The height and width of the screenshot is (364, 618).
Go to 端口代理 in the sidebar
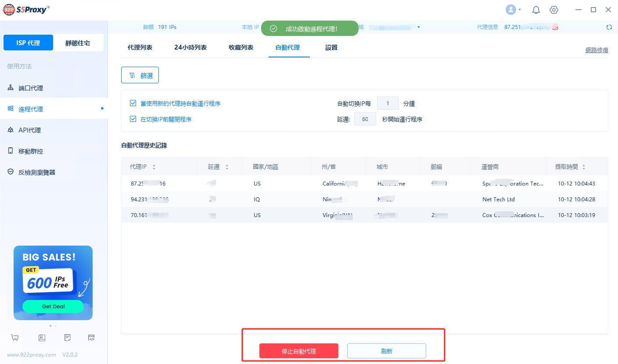tap(31, 88)
